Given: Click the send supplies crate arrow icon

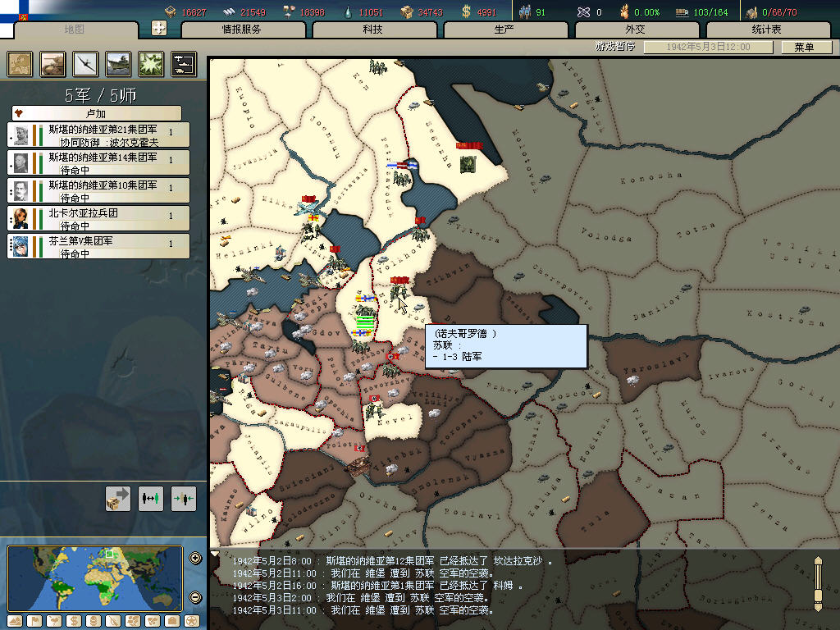Looking at the screenshot, I should tap(118, 498).
